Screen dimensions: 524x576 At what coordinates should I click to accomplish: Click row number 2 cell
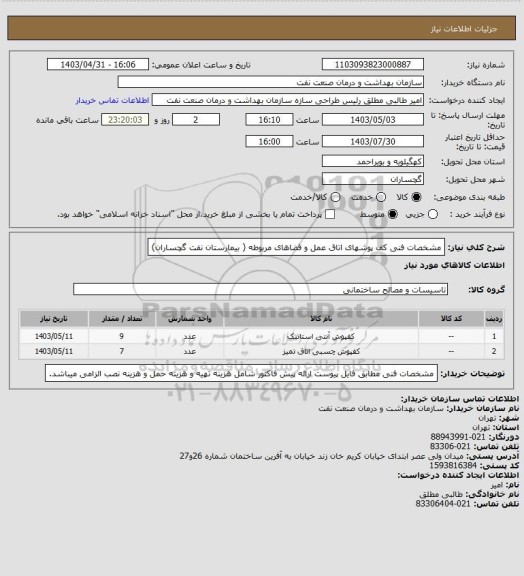tap(494, 351)
